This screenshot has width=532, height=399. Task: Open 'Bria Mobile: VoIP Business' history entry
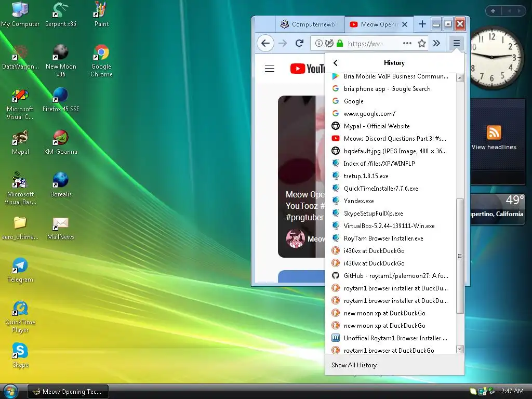click(391, 76)
